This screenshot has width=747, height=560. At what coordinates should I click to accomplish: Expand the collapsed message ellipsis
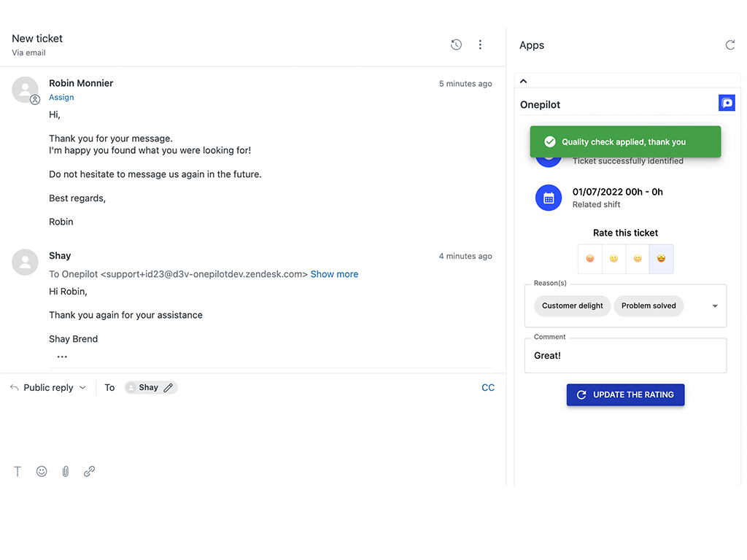[x=62, y=357]
